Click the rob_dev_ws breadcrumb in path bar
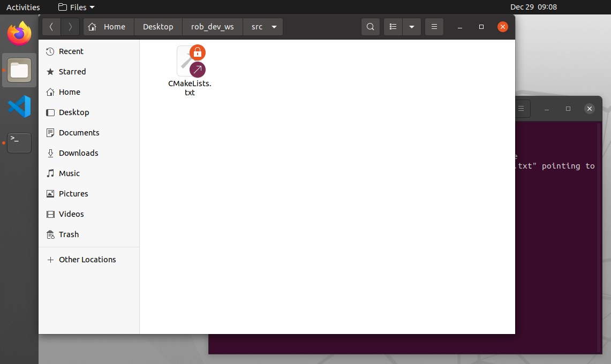The height and width of the screenshot is (364, 611). (213, 27)
